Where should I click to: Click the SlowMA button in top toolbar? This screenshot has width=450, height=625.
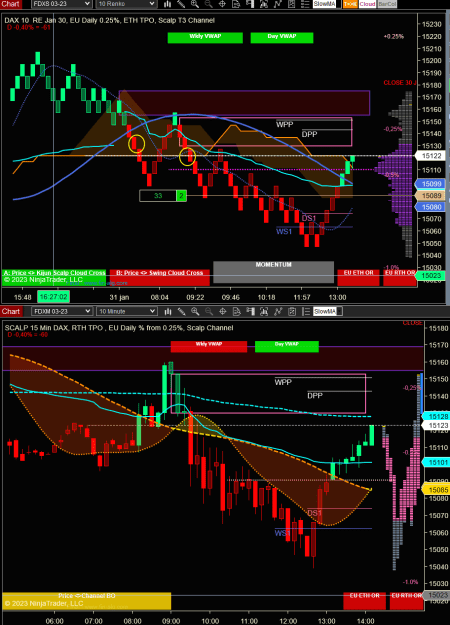point(325,4)
